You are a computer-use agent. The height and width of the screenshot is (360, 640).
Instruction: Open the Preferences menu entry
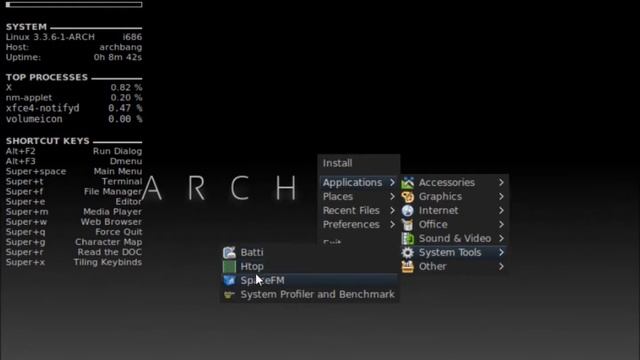click(x=359, y=224)
